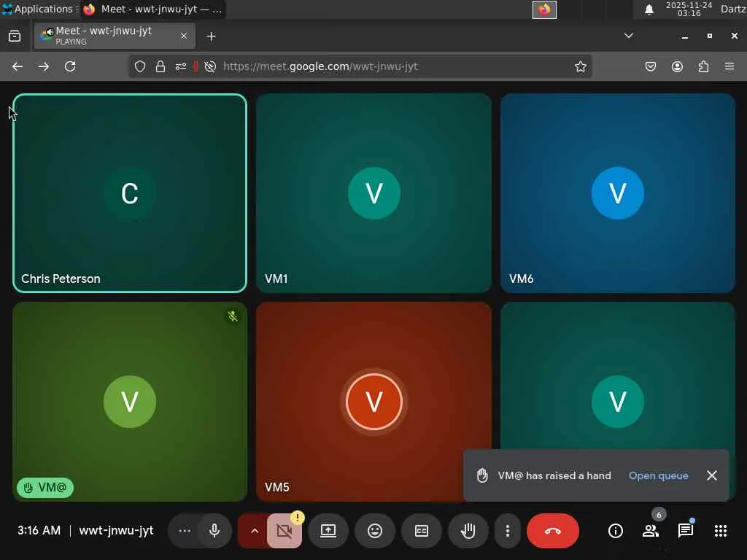747x560 pixels.
Task: Click meeting code wwt-jnwu-jyt text
Action: point(116,531)
